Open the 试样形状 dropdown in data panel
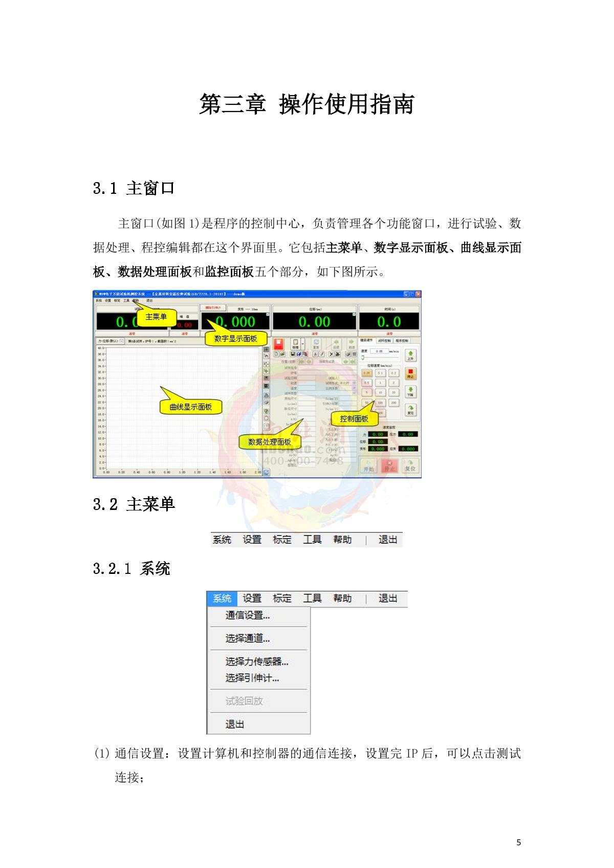This screenshot has width=614, height=868. point(355,383)
